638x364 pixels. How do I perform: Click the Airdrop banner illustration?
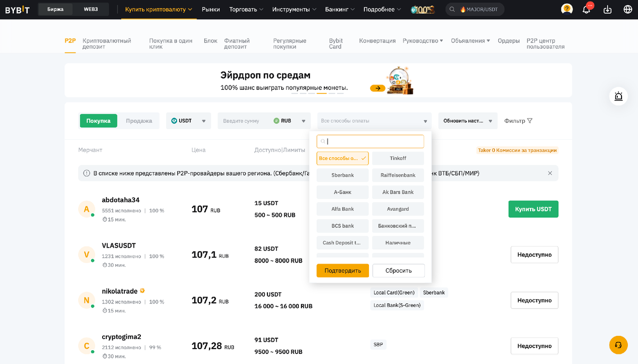pyautogui.click(x=400, y=80)
